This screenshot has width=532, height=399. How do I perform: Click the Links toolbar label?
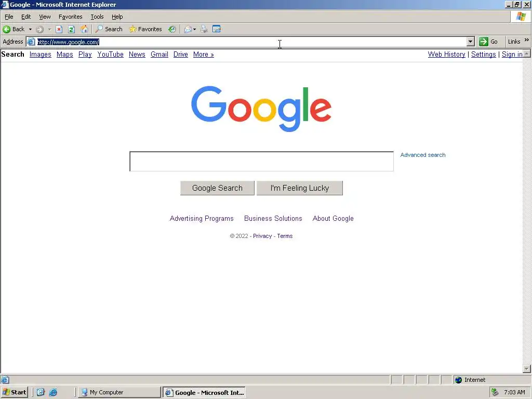click(514, 42)
